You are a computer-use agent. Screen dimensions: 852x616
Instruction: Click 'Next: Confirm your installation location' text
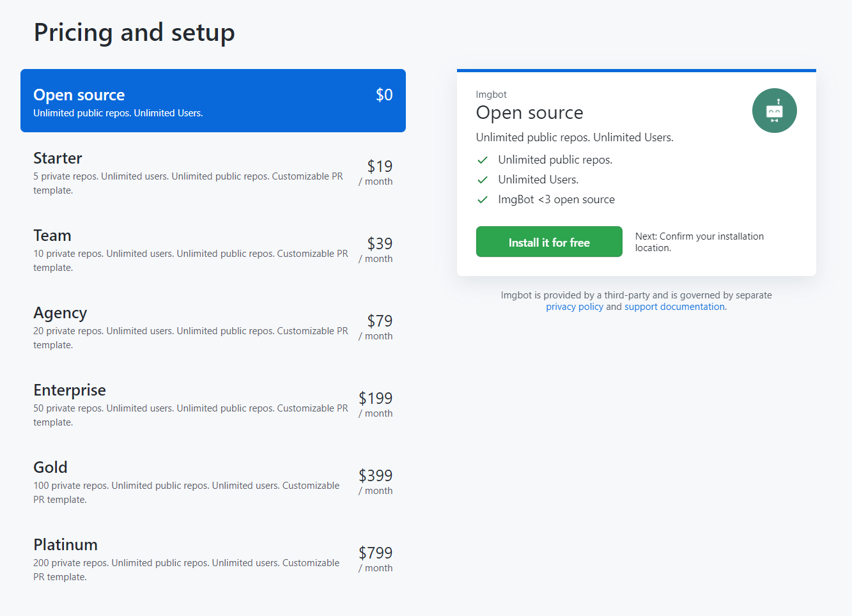pyautogui.click(x=699, y=242)
